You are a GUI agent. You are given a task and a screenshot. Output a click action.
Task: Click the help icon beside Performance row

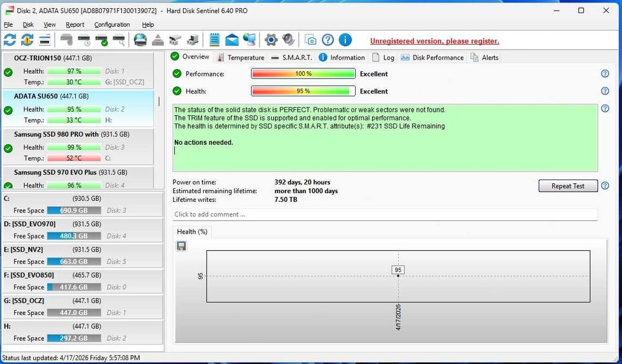point(605,74)
